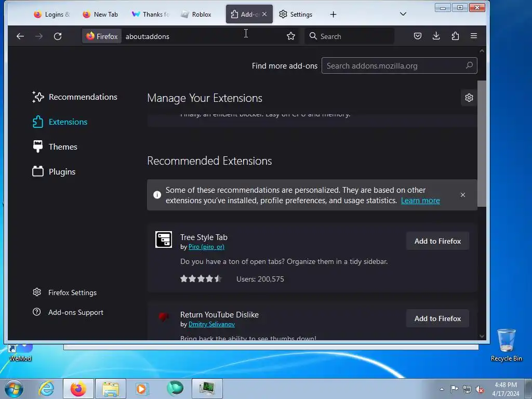Add Return YouTube Dislike to Firefox
This screenshot has width=532, height=399.
click(x=437, y=318)
